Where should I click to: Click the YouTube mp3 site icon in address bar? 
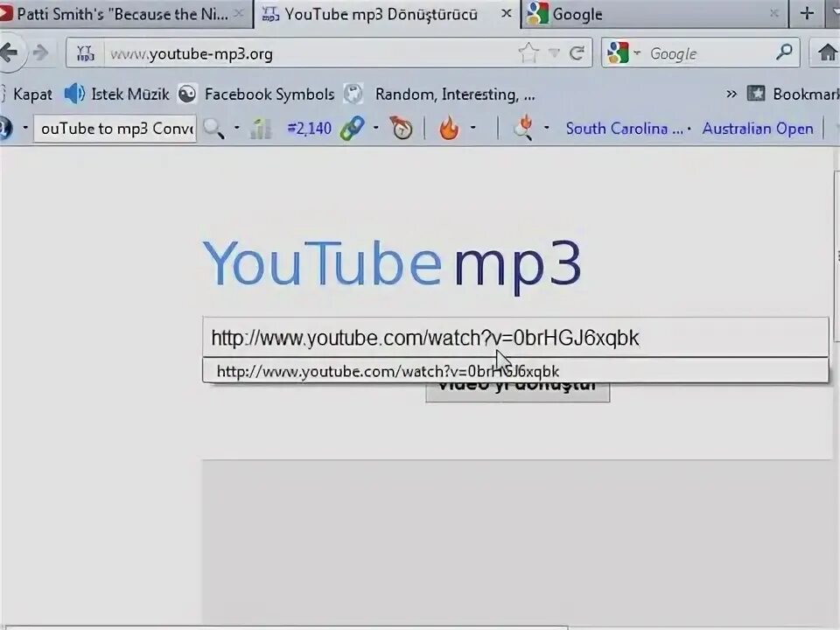pos(85,53)
